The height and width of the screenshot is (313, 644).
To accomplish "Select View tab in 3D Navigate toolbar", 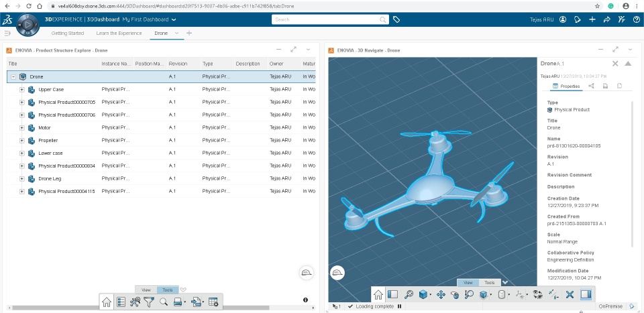I will [468, 283].
